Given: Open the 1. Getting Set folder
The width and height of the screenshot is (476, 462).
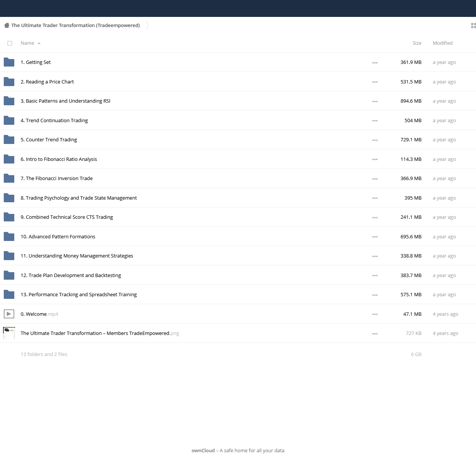Looking at the screenshot, I should tap(36, 62).
